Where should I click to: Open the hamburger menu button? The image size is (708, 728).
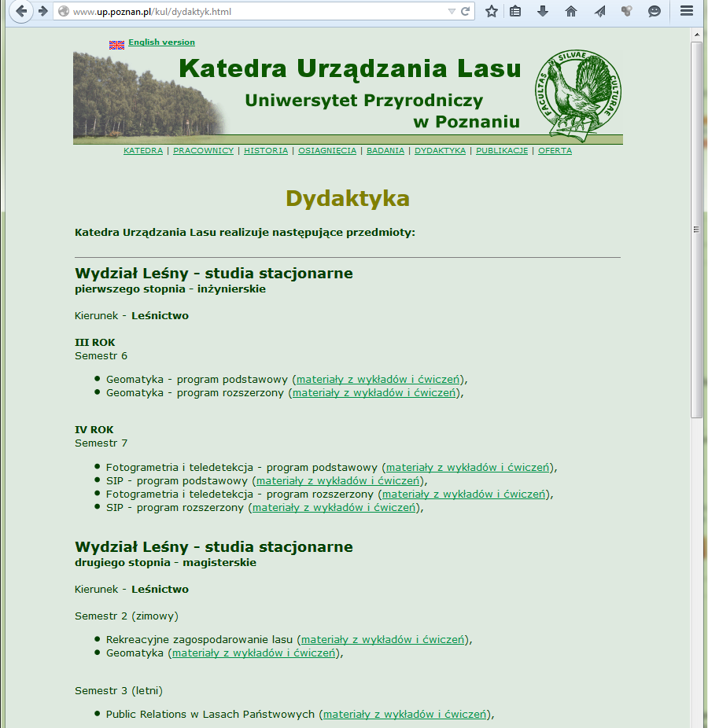coord(687,11)
